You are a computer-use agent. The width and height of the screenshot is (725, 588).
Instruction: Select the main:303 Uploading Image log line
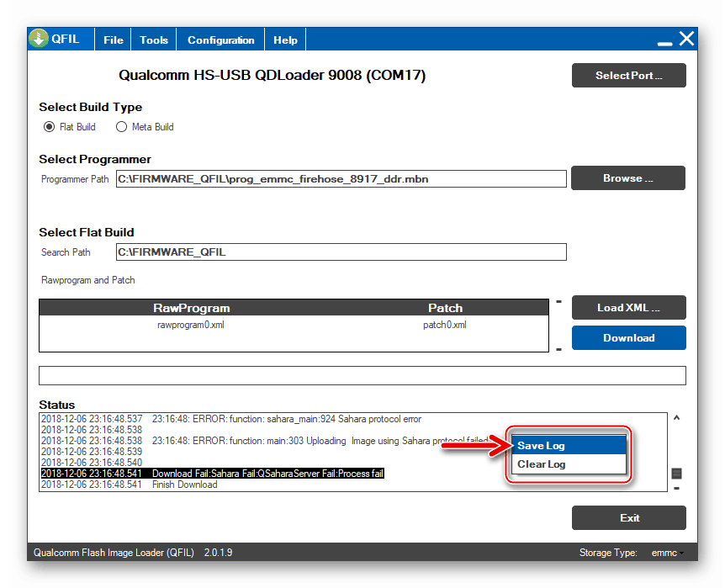click(x=264, y=441)
